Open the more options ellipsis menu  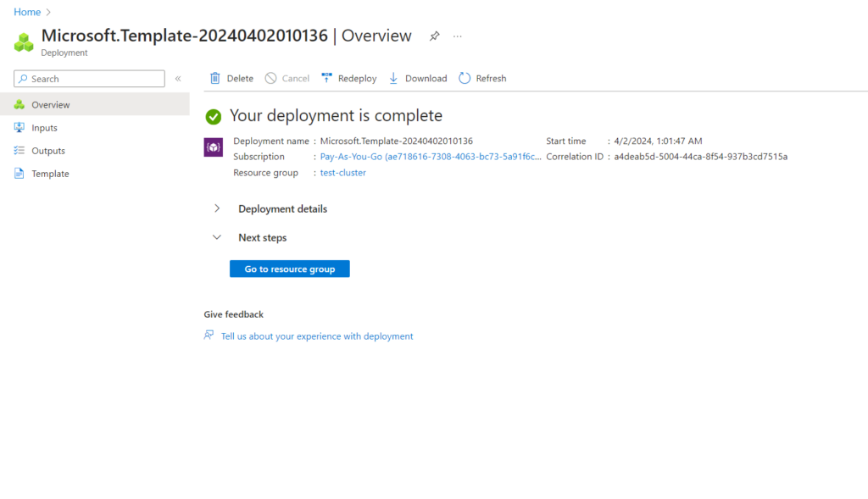click(x=457, y=36)
